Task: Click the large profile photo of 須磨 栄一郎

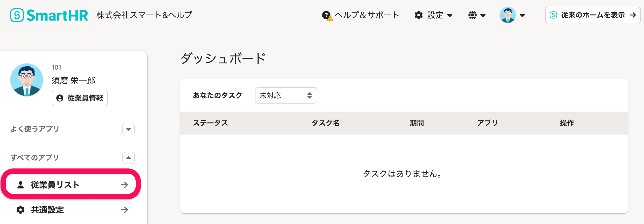Action: 27,80
